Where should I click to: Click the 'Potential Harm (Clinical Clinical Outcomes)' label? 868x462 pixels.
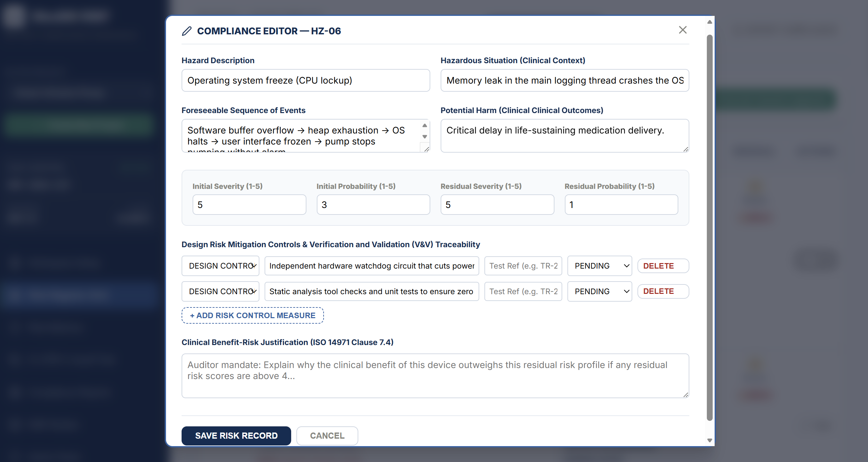click(522, 110)
